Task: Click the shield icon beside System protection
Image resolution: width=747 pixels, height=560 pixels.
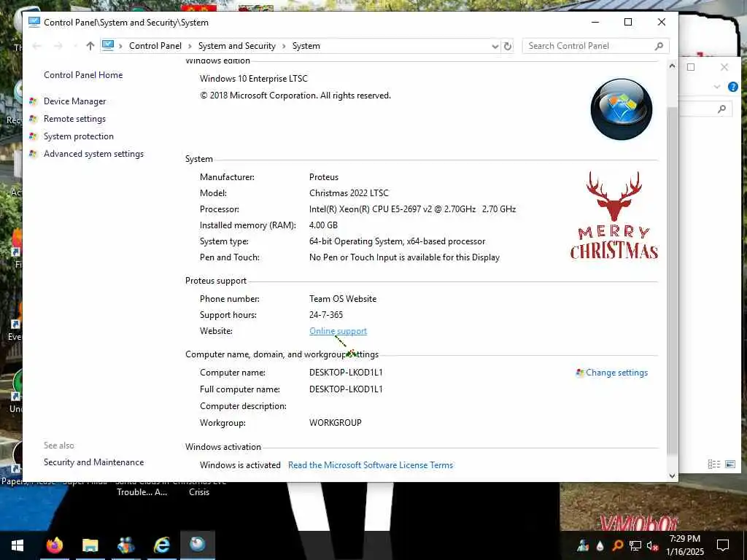Action: 33,136
